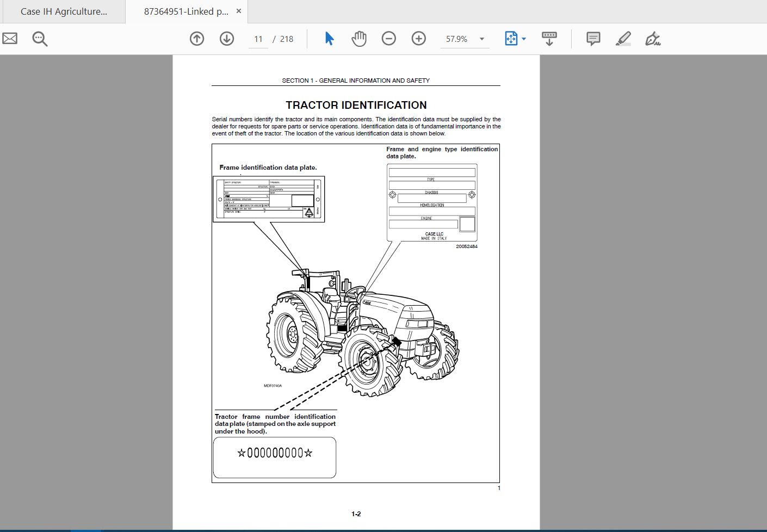This screenshot has width=767, height=532.
Task: Click zoom out minus icon
Action: pos(388,39)
